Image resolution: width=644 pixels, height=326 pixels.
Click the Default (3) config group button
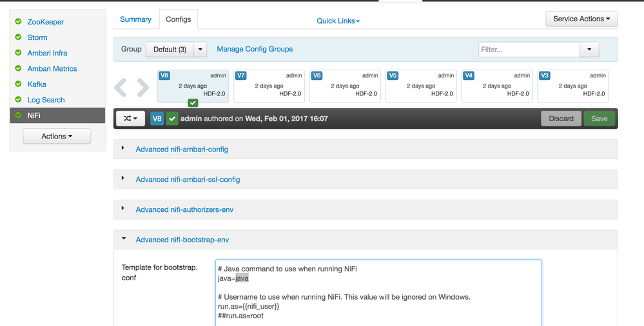[170, 49]
